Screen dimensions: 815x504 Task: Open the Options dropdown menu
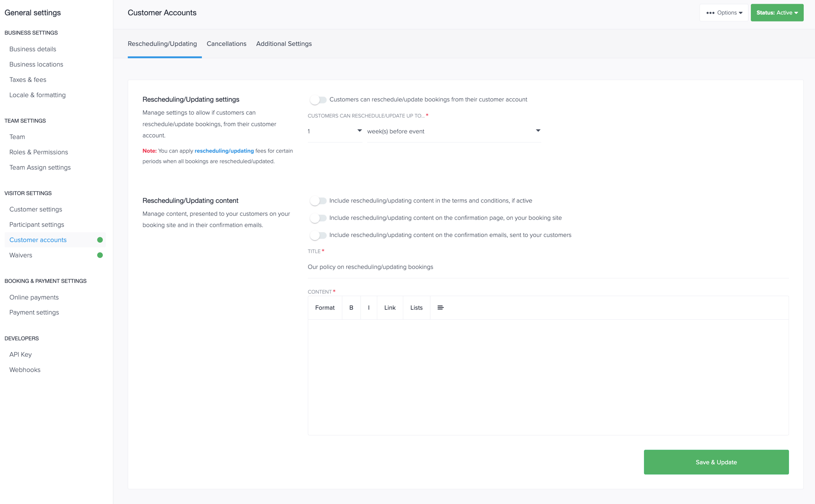(724, 13)
